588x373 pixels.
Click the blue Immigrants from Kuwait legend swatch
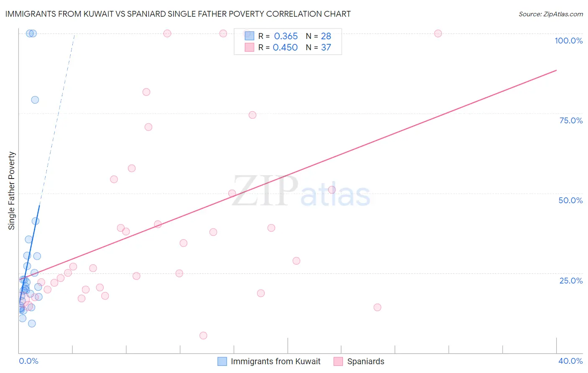(222, 361)
